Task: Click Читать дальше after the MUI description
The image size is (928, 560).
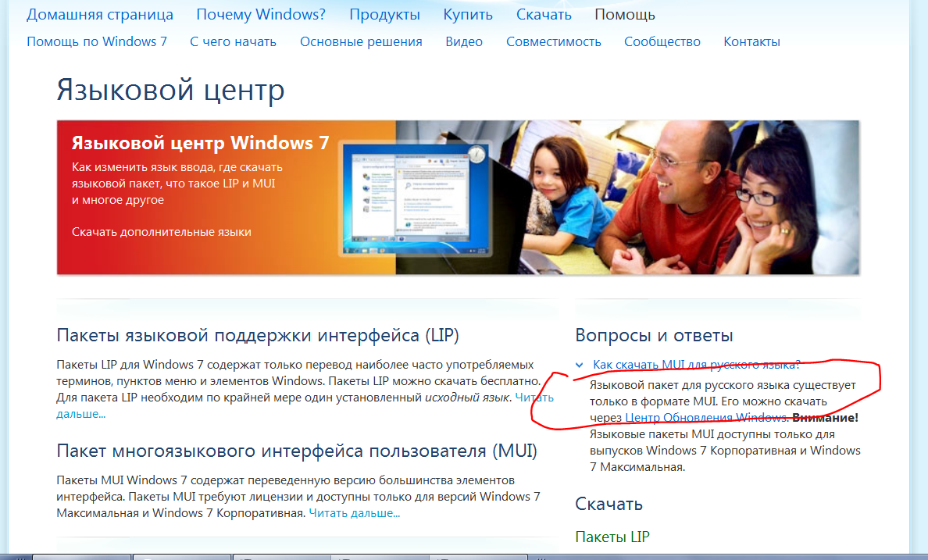Action: click(x=355, y=513)
